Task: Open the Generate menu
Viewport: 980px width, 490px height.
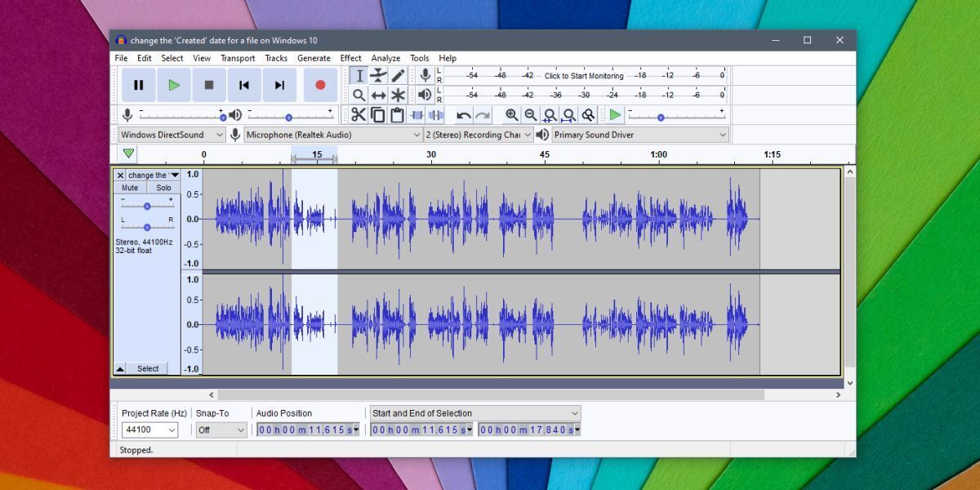Action: pos(314,59)
